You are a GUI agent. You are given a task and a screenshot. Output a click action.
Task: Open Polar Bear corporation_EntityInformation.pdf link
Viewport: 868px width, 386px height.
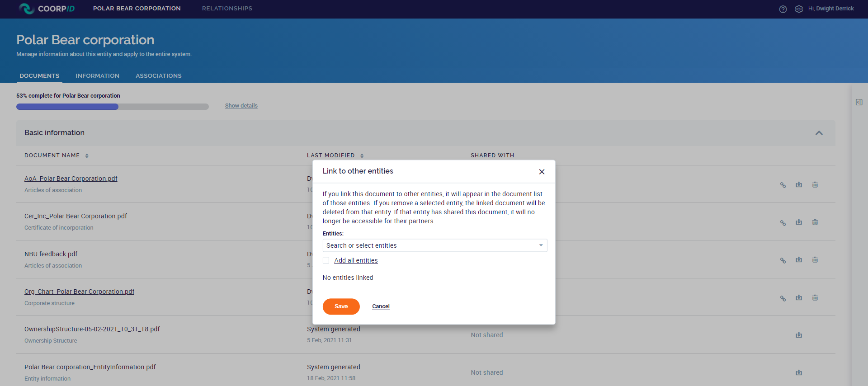(x=90, y=367)
